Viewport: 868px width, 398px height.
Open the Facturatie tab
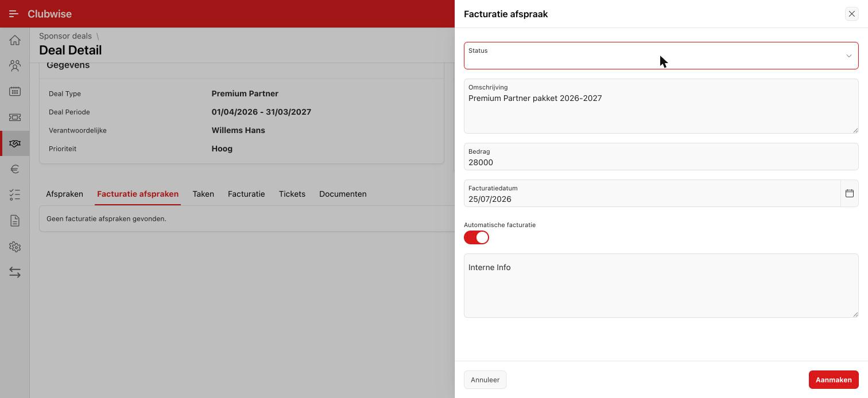click(246, 194)
